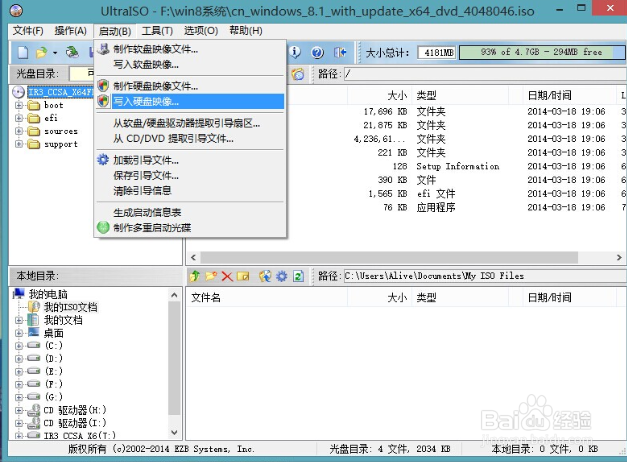Select 我的电脑 in local tree

(x=48, y=294)
